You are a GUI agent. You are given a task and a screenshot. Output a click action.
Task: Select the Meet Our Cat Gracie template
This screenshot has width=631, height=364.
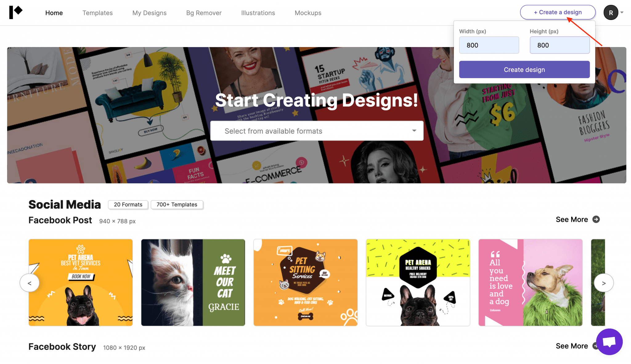[193, 282]
